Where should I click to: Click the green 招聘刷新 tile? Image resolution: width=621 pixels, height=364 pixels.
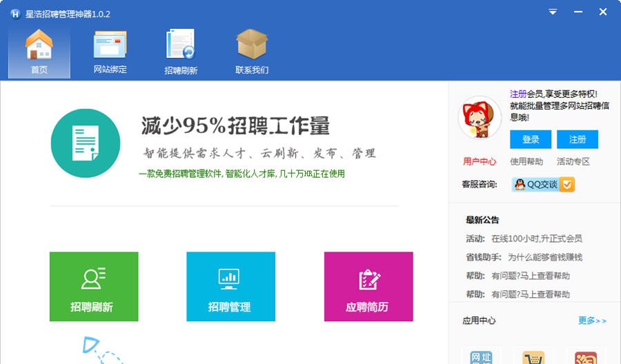coord(94,287)
